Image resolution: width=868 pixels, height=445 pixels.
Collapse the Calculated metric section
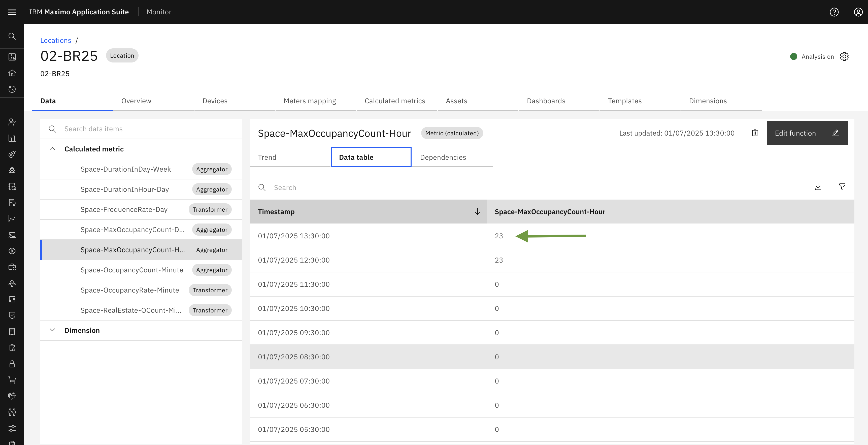point(52,149)
